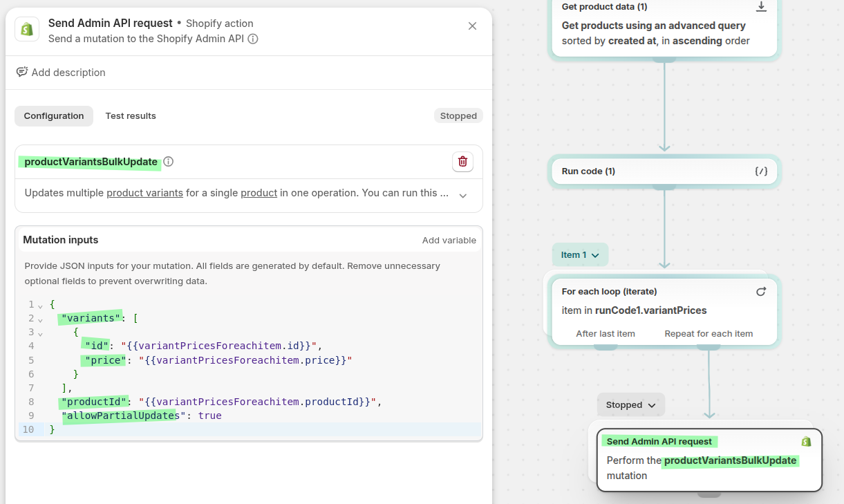Click line 9 allowPartialUpdates in JSON editor
The height and width of the screenshot is (504, 844).
122,416
